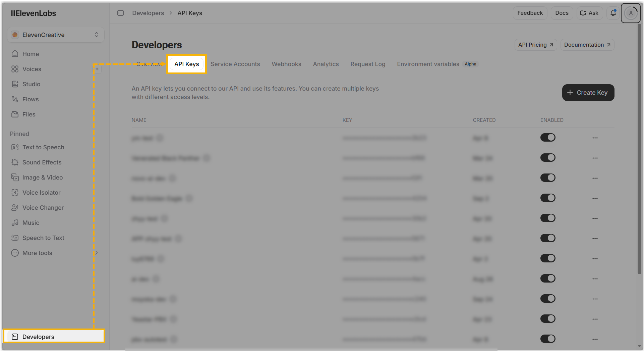Disable the sixth API key's enabled toggle
Screen dimensions: 644x351
(x=548, y=238)
